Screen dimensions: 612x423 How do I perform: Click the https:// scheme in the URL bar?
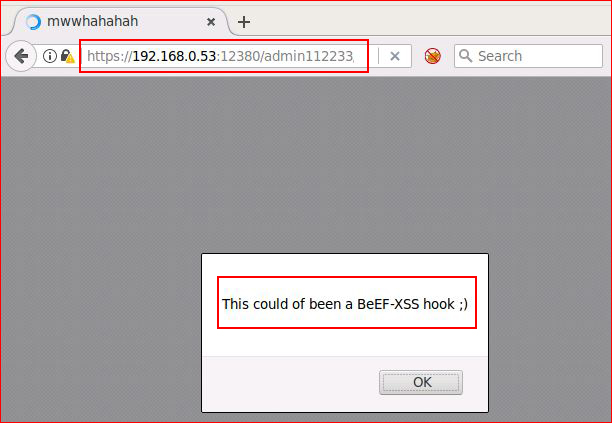point(109,57)
